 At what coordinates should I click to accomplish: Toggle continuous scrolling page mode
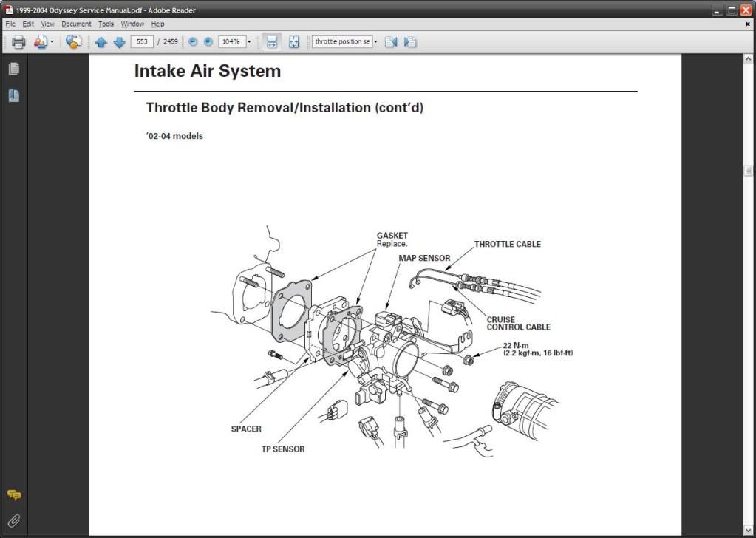click(x=271, y=41)
